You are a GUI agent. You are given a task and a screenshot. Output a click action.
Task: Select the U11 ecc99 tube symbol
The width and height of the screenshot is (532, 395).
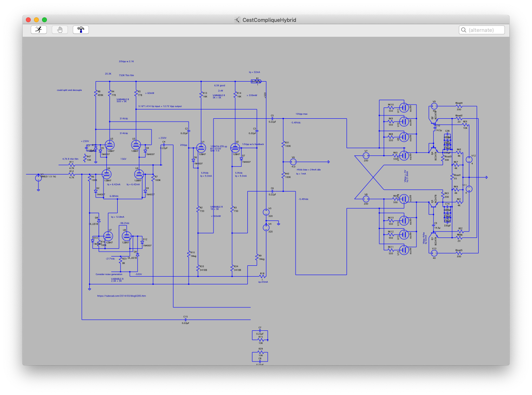point(404,108)
